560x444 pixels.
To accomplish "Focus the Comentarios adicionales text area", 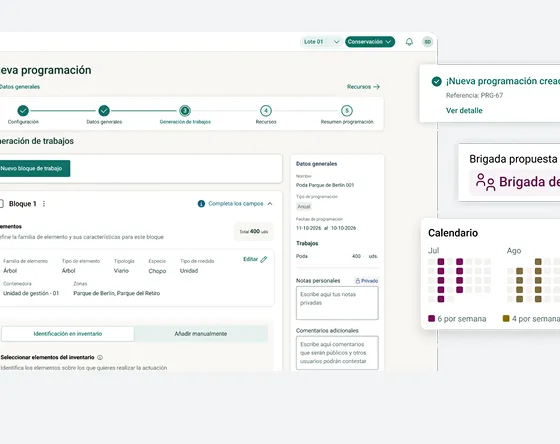I will pos(337,353).
